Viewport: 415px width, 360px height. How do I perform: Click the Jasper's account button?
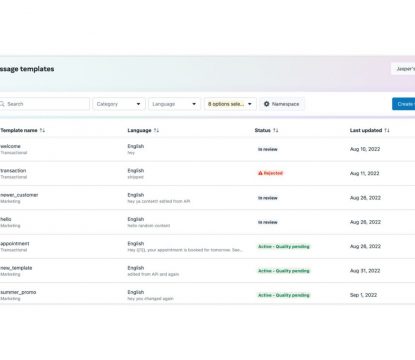[x=403, y=69]
